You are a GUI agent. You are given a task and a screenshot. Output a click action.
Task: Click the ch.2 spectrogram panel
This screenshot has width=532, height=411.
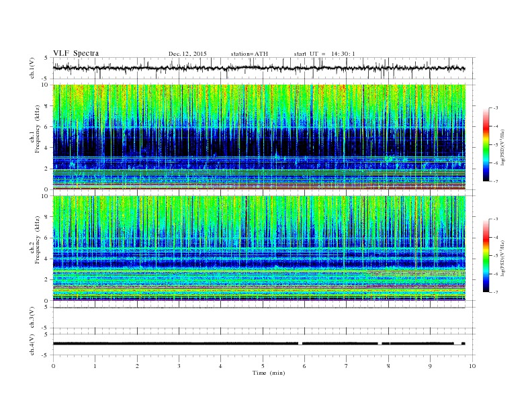click(259, 248)
